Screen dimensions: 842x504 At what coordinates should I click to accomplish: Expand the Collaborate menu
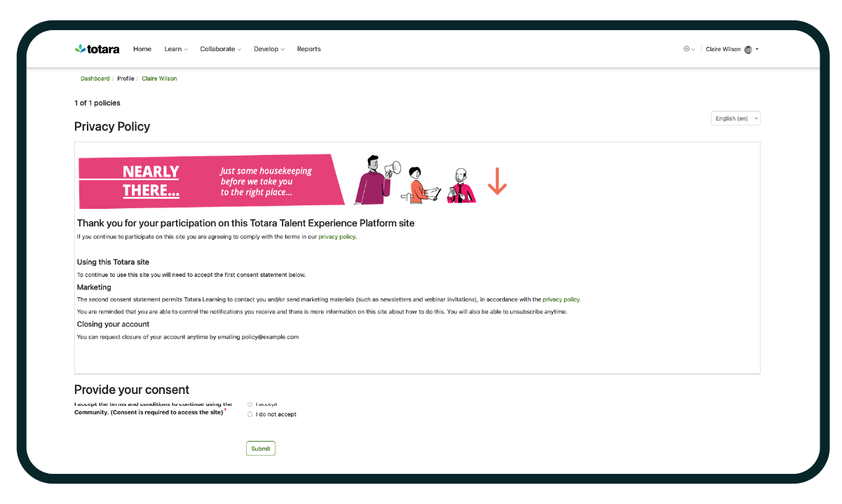tap(220, 49)
